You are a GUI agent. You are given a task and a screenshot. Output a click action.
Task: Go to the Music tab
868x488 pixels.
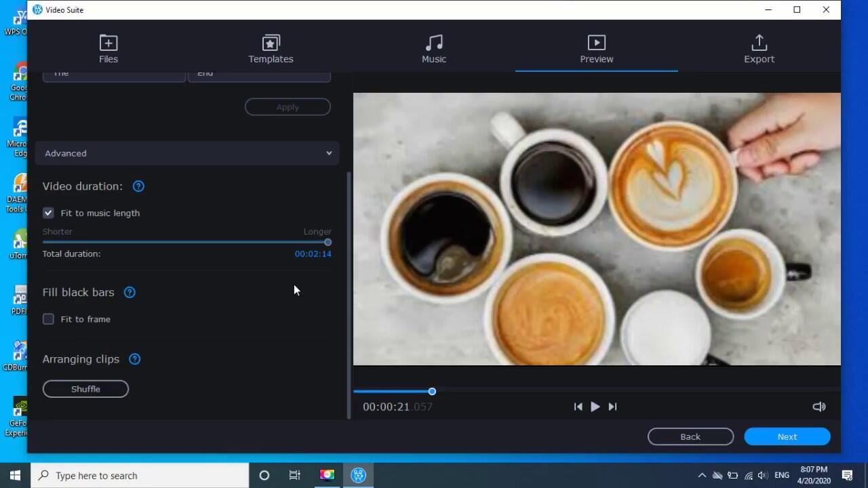pyautogui.click(x=434, y=49)
